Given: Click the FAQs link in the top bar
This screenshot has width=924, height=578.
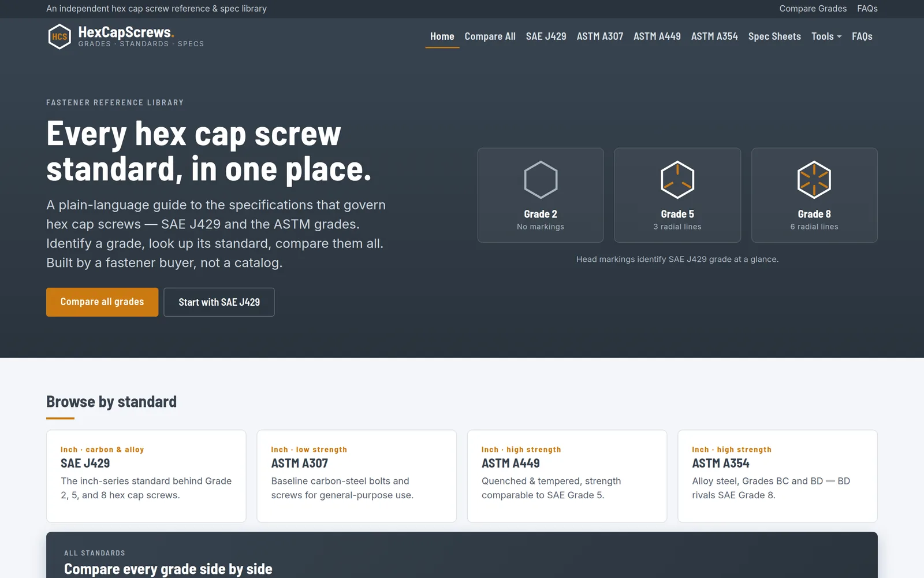Looking at the screenshot, I should pyautogui.click(x=867, y=9).
